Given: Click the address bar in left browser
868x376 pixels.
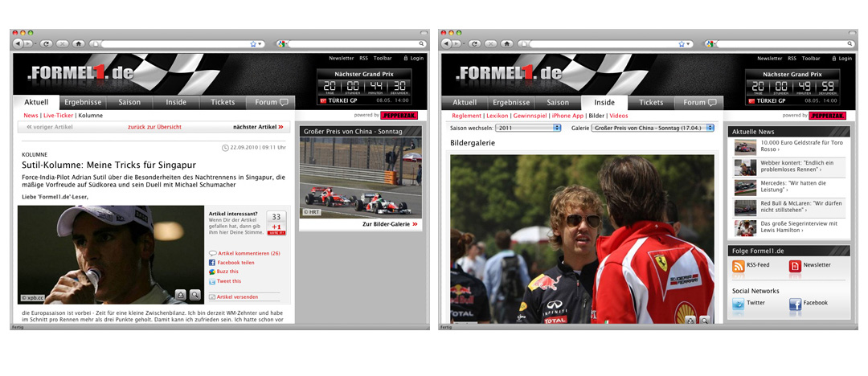Looking at the screenshot, I should 174,43.
